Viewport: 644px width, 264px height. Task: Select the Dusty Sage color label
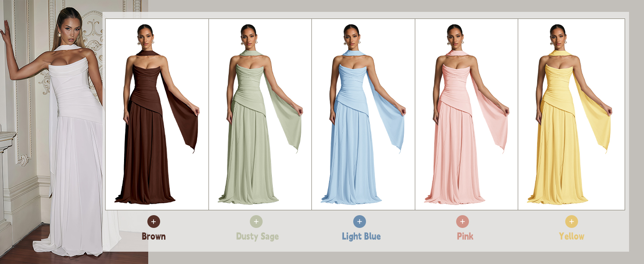257,236
